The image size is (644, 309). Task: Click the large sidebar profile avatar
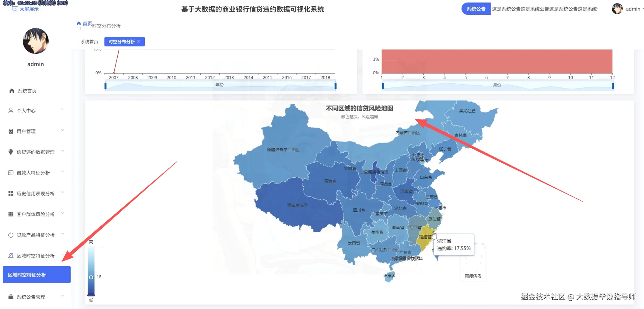(x=36, y=41)
